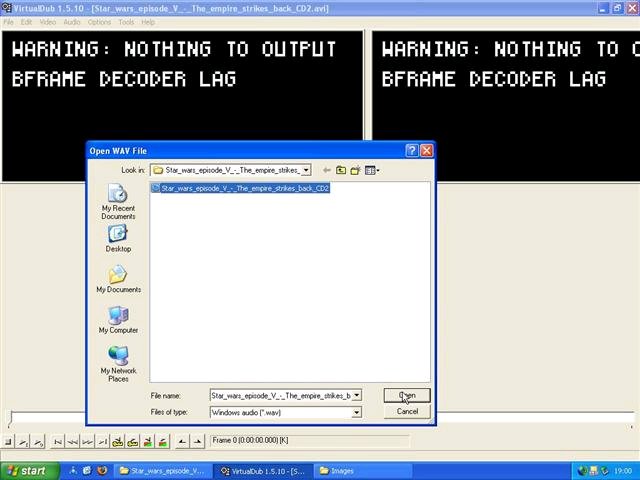Click the left input video pane
The height and width of the screenshot is (480, 640).
click(x=182, y=106)
